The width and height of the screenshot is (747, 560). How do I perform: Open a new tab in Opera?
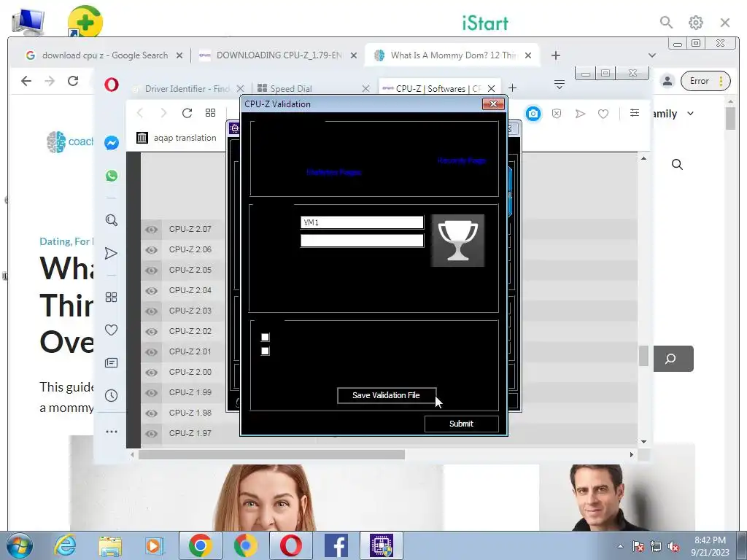[x=513, y=88]
